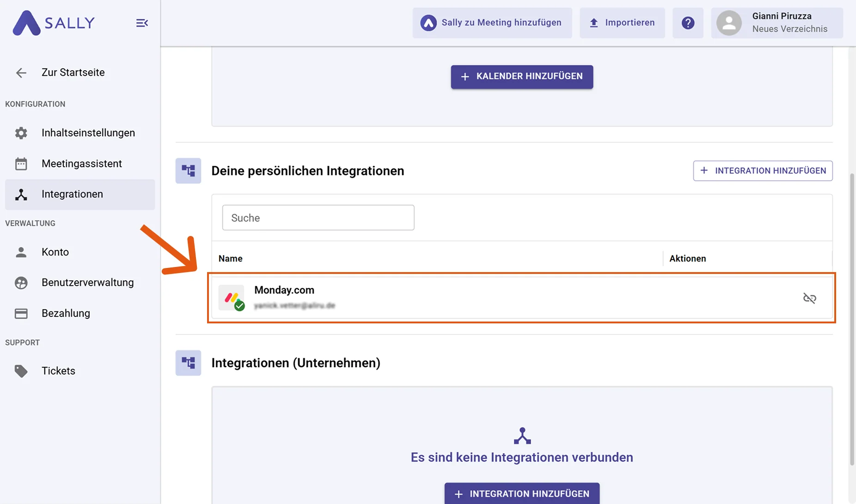
Task: Click Sally zu Meeting hinzufügen button
Action: tap(492, 23)
